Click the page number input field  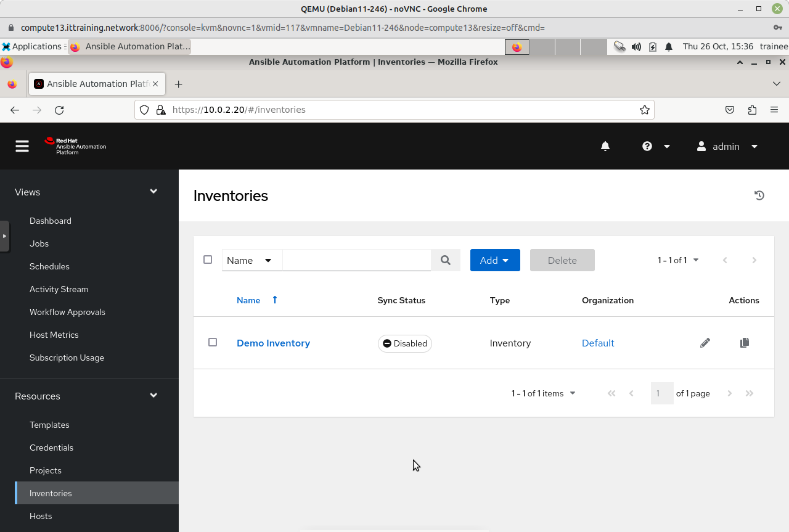[661, 393]
